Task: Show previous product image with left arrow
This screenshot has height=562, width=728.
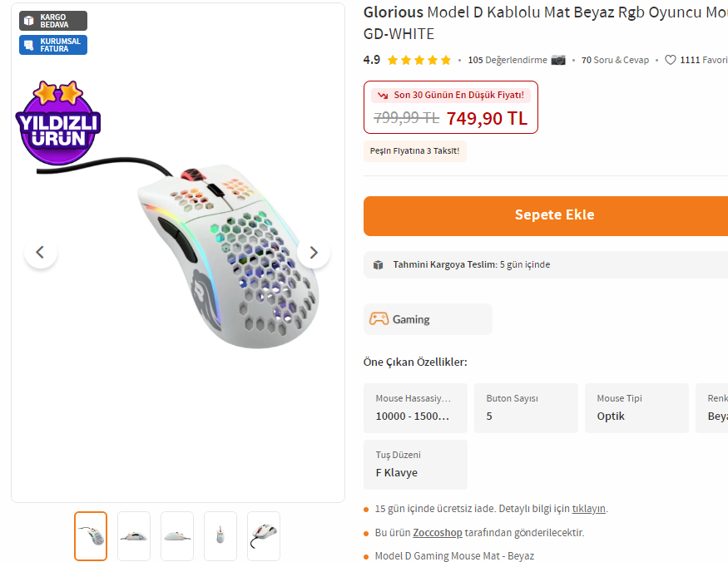Action: coord(41,252)
